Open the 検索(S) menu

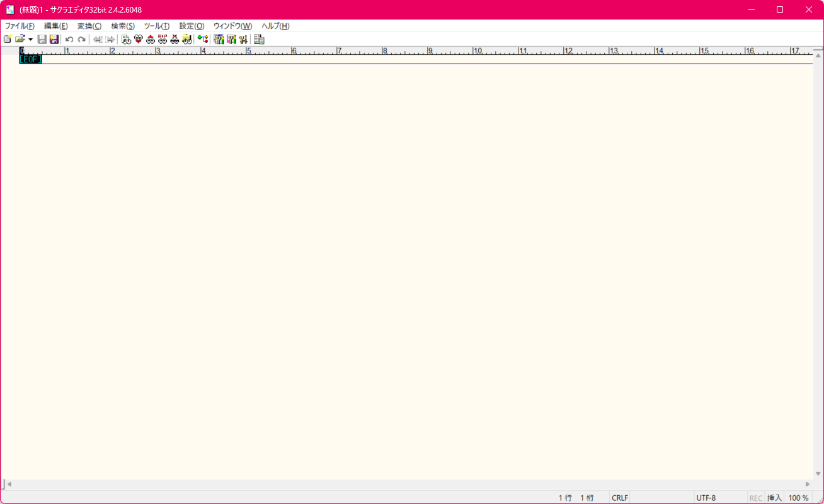[122, 26]
